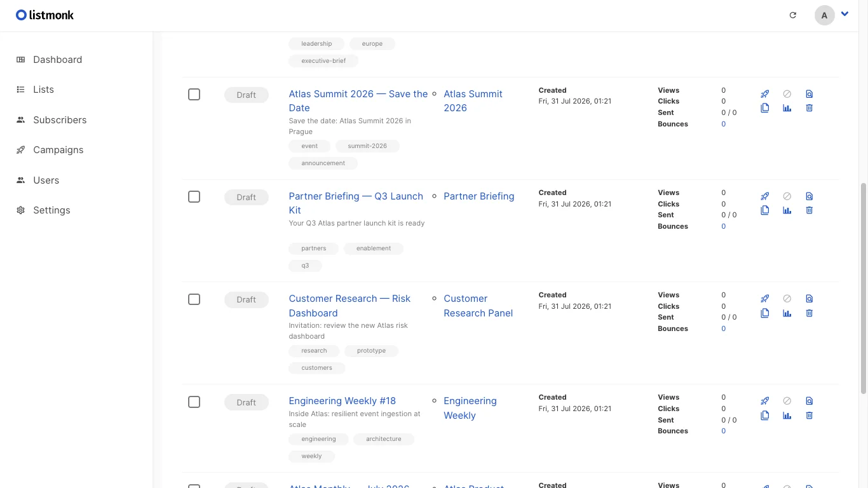Start the Partner Briefing Q3 Launch Kit campaign
868x488 pixels.
point(765,196)
